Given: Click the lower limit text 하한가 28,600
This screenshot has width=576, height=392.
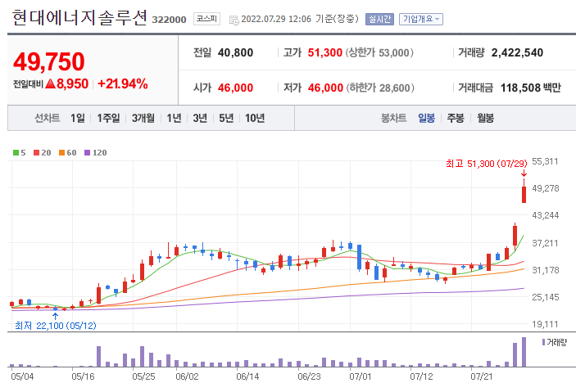Looking at the screenshot, I should [380, 88].
